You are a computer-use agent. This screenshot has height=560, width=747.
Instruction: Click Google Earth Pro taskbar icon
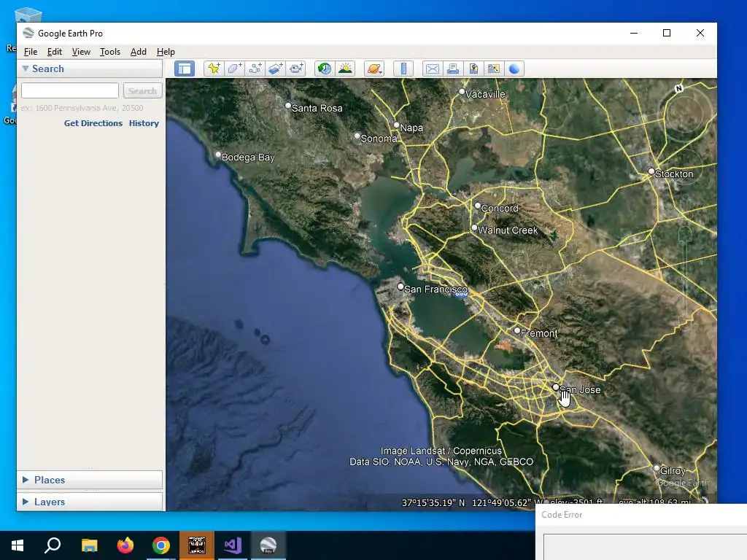(268, 545)
